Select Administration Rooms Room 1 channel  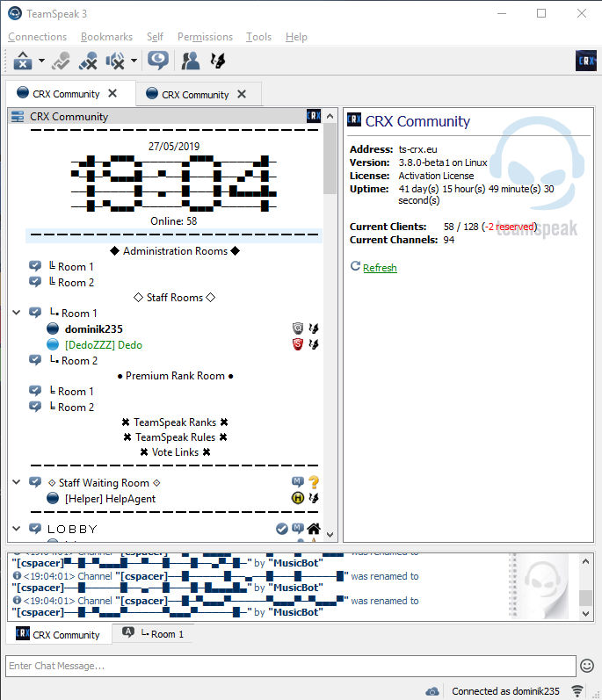pos(71,266)
